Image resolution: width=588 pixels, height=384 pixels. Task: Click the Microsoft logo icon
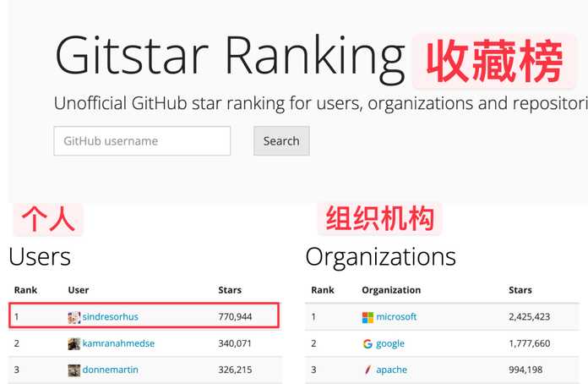coord(367,317)
